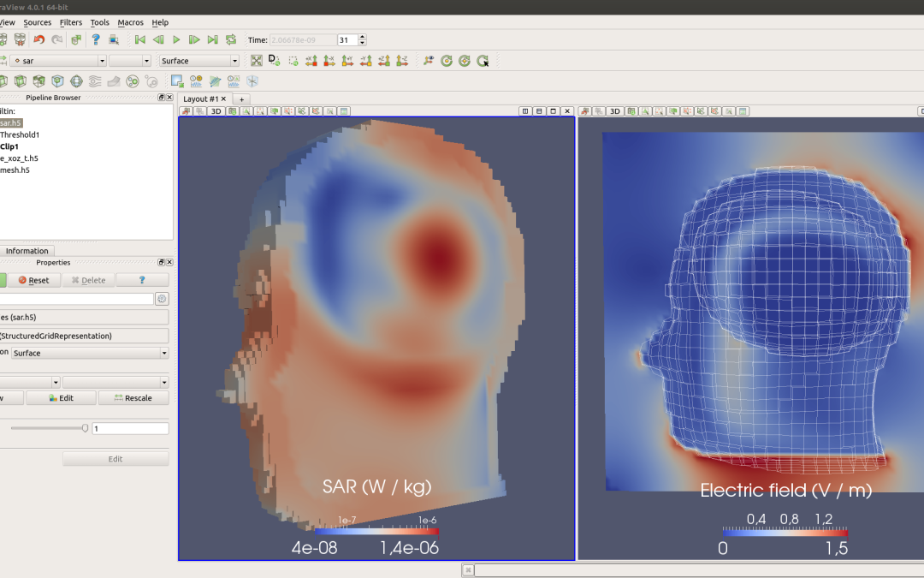
Task: Click the Rescale button
Action: point(133,398)
